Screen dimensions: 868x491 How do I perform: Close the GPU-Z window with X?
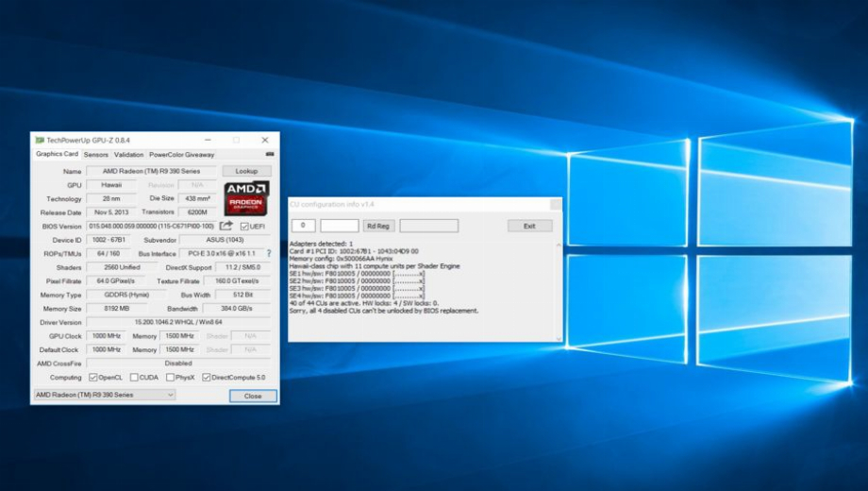pyautogui.click(x=264, y=140)
